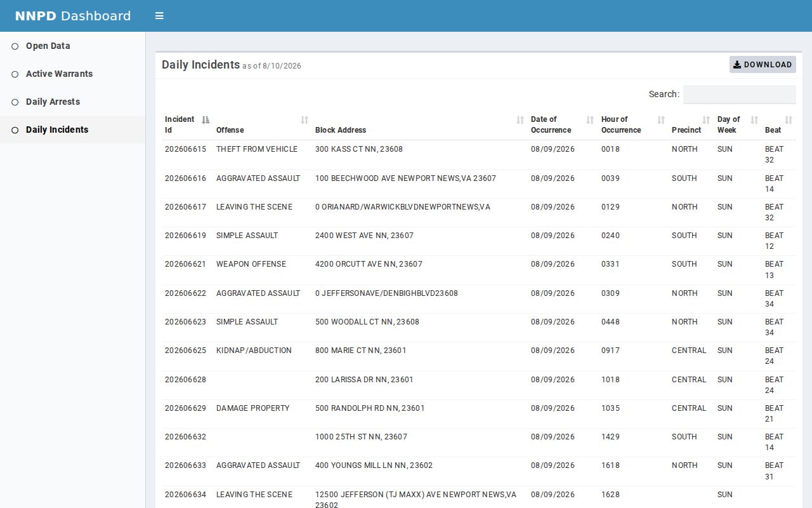Click Date of Occurrence sort arrows
Viewport: 812px width, 508px height.
point(590,119)
